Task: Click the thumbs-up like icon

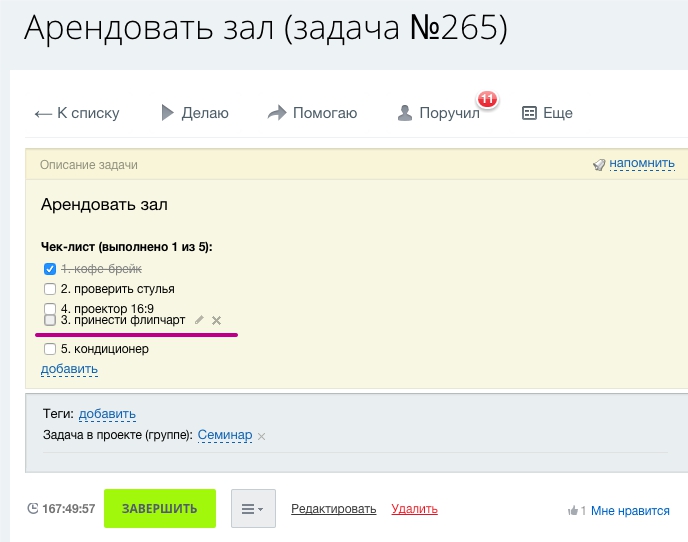Action: 573,510
